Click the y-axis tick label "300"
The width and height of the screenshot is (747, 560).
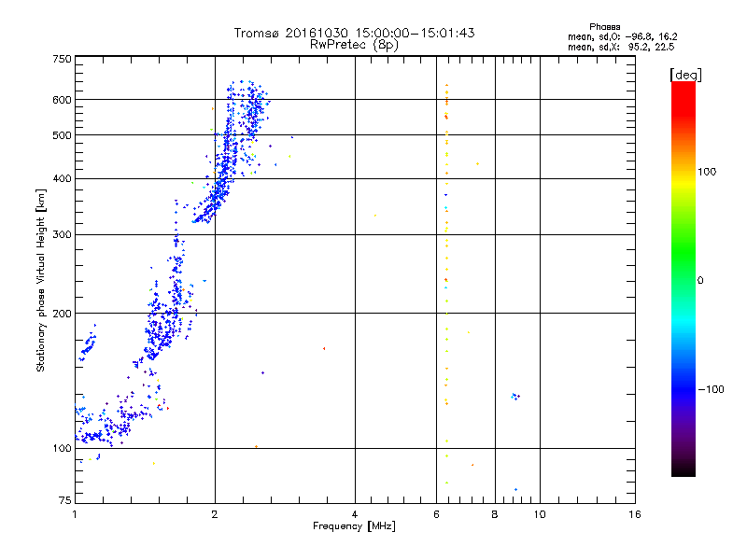click(62, 235)
